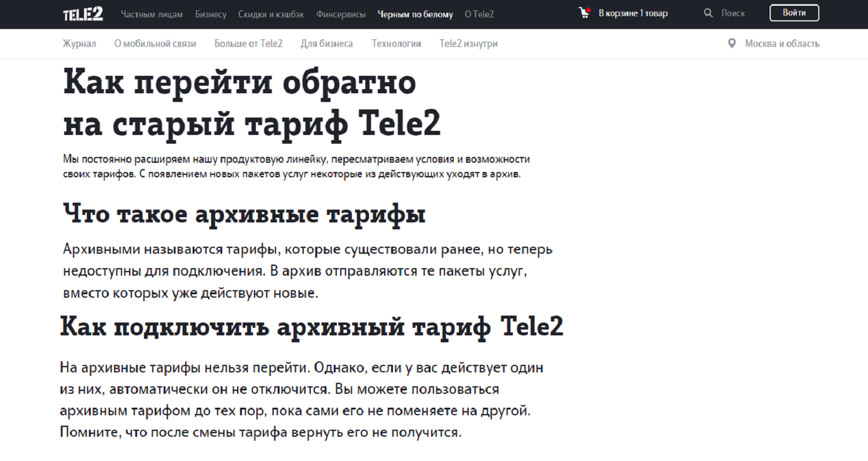868x461 pixels.
Task: Click paragraph starting Мы постоянно расширяем
Action: [x=296, y=167]
